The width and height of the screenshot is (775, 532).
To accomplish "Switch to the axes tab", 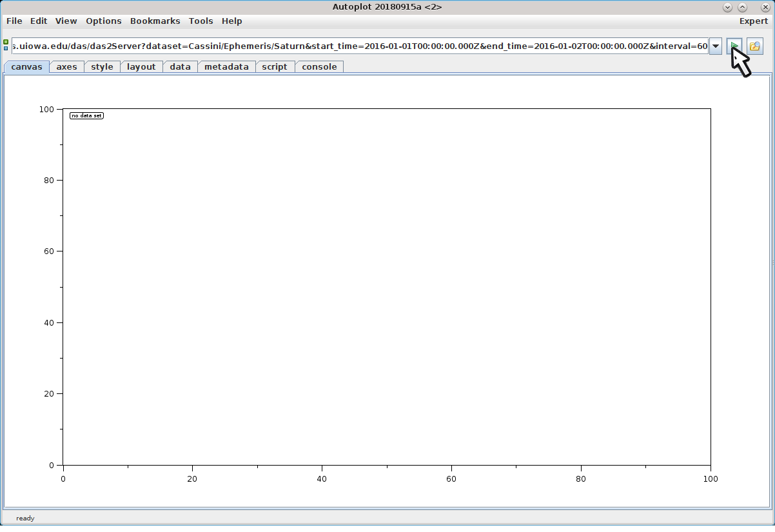I will point(66,67).
